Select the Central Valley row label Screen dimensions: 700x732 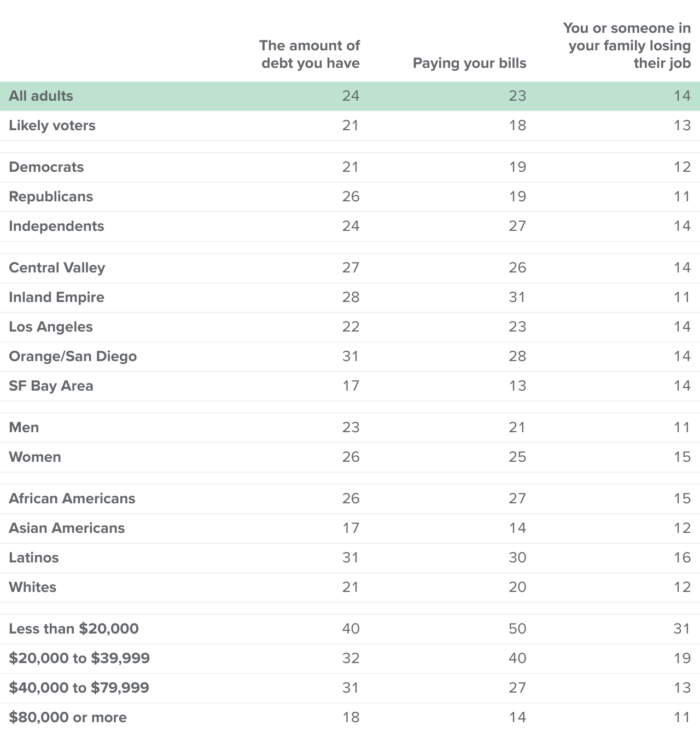(x=57, y=268)
